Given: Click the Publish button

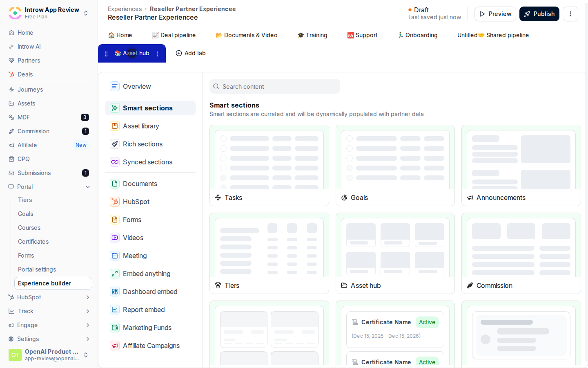Looking at the screenshot, I should tap(539, 14).
